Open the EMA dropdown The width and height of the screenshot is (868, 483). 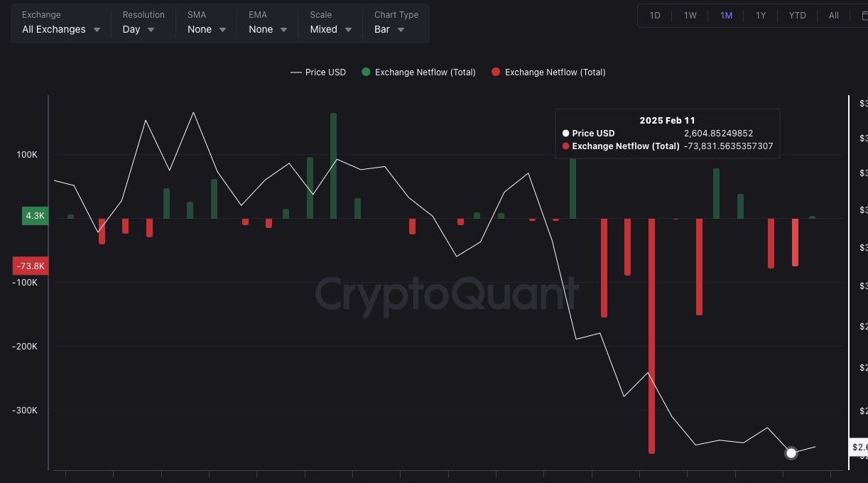click(266, 29)
